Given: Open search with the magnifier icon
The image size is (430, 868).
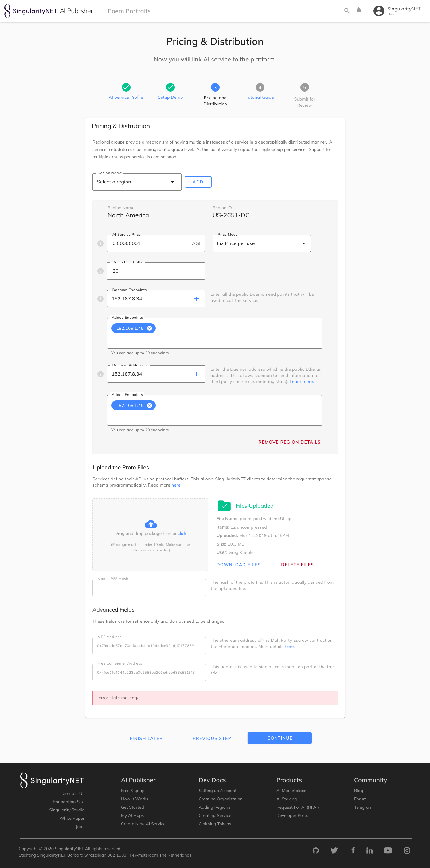Looking at the screenshot, I should (x=346, y=11).
